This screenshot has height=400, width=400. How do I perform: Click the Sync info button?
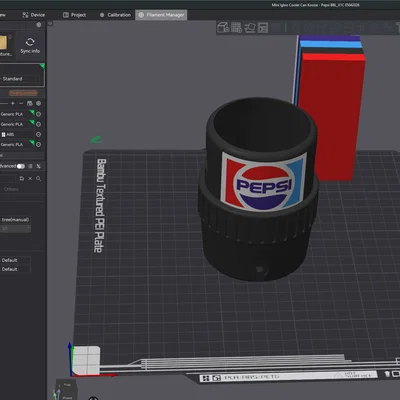tap(30, 45)
